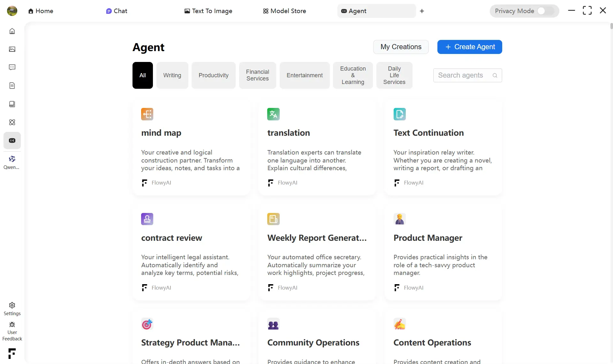Switch to the Model Store tab
Image resolution: width=613 pixels, height=364 pixels.
284,11
